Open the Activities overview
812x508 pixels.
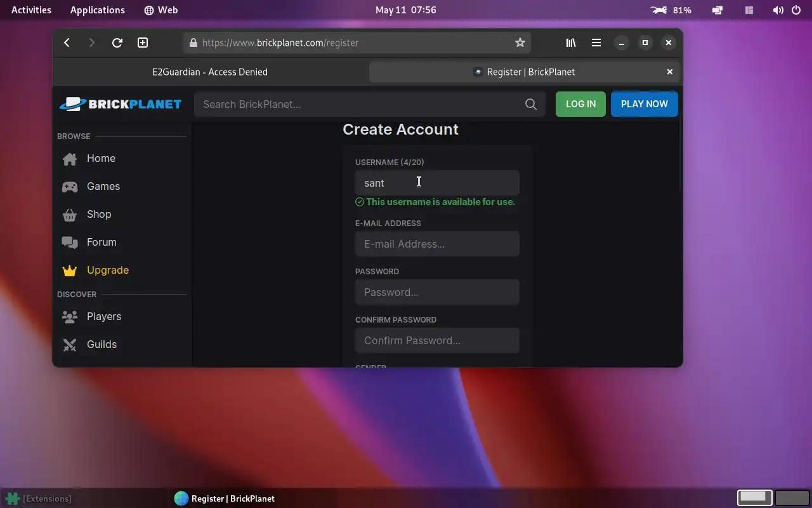[31, 10]
